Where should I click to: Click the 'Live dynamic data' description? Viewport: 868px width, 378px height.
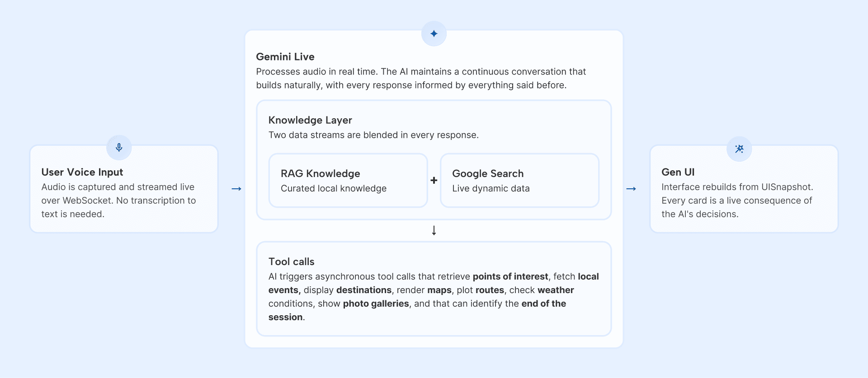pos(491,188)
